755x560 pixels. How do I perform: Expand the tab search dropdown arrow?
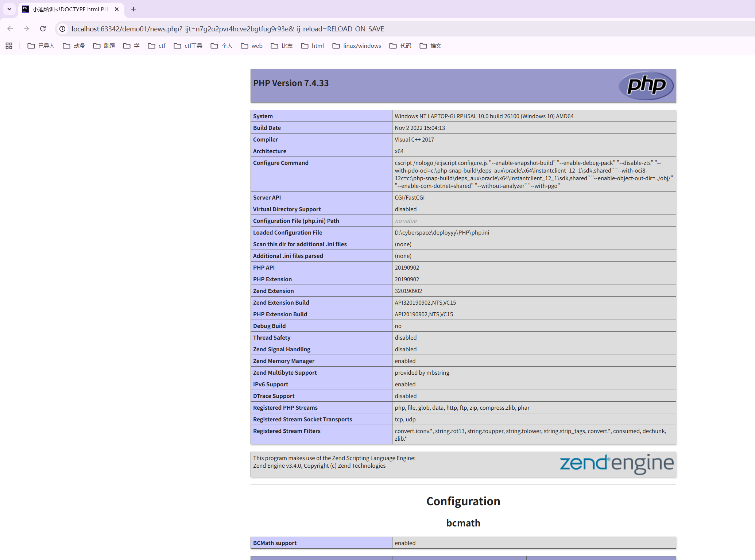point(9,9)
